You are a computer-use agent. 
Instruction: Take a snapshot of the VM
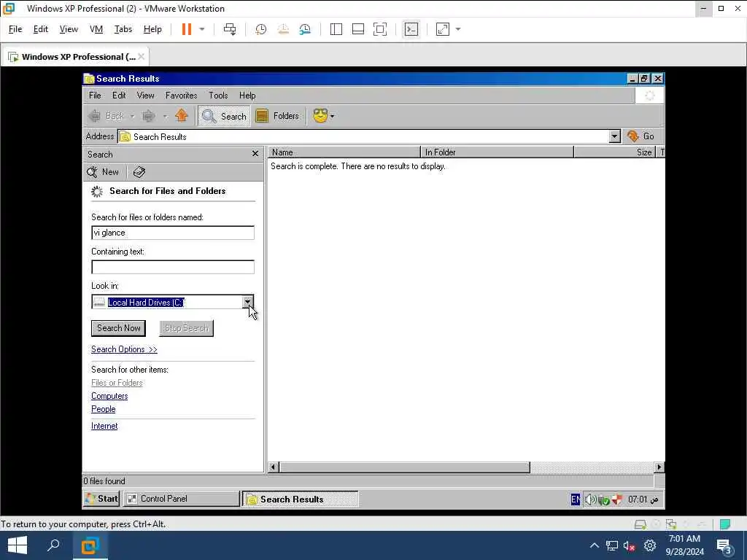[260, 29]
